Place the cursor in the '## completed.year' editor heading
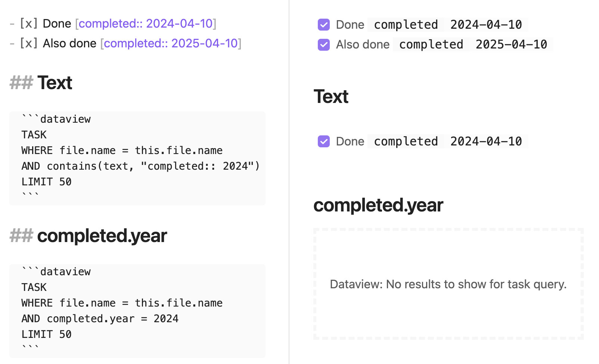 [x=89, y=236]
